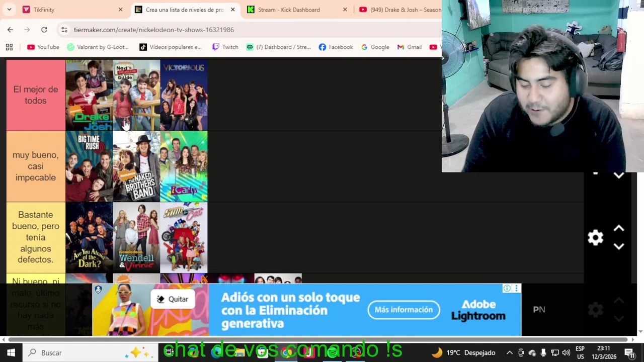Open network settings from the system tray

[x=555, y=353]
